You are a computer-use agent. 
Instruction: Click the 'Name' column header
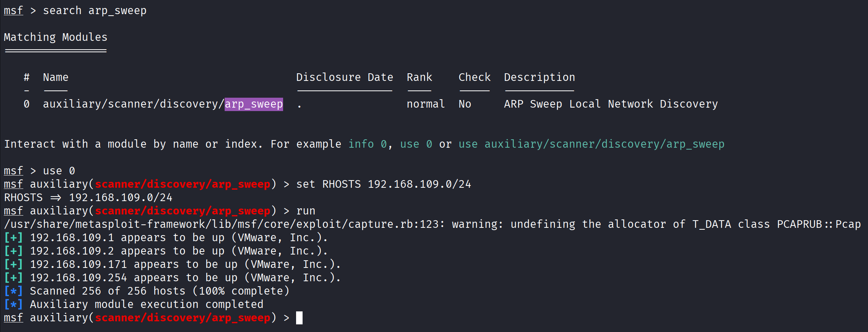point(56,77)
